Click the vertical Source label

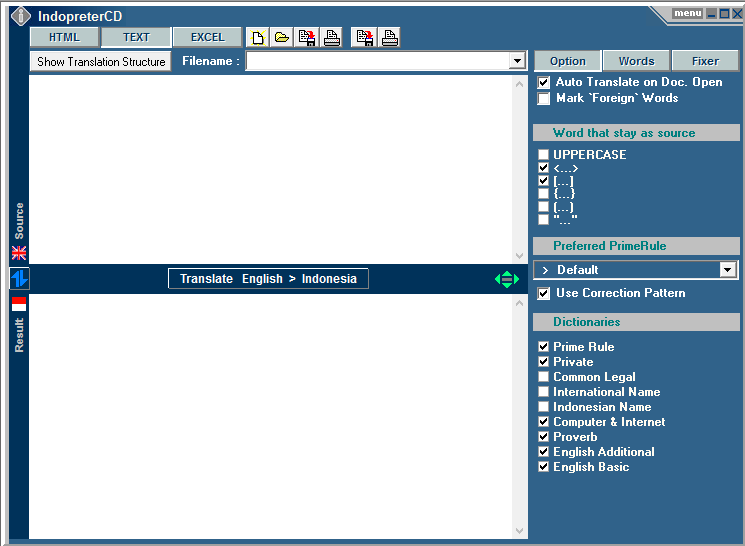[19, 221]
